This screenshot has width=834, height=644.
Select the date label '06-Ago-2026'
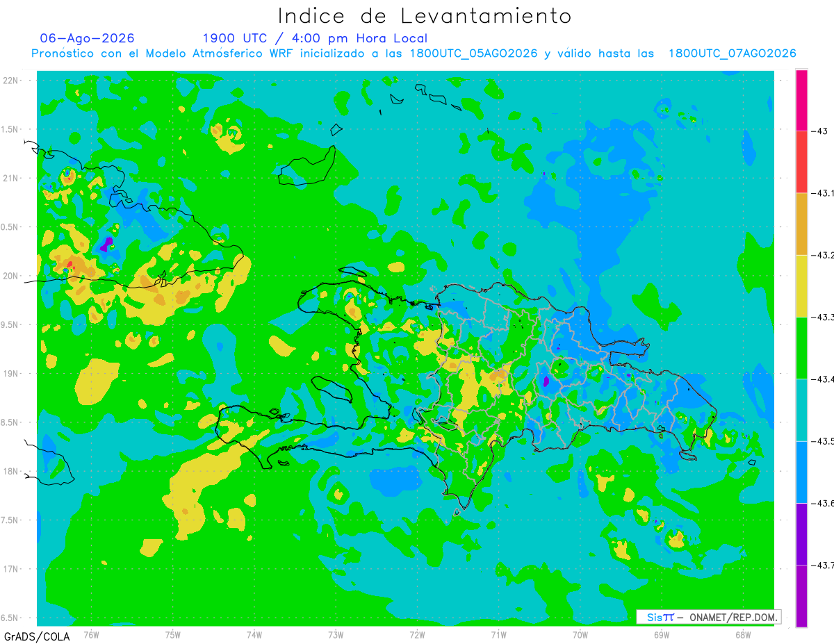[x=88, y=38]
